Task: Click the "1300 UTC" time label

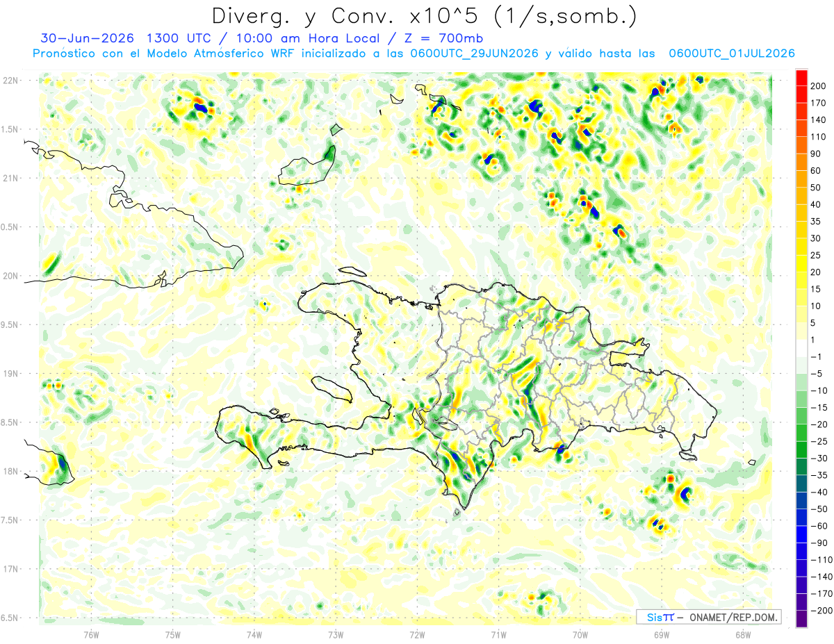Action: click(x=181, y=38)
